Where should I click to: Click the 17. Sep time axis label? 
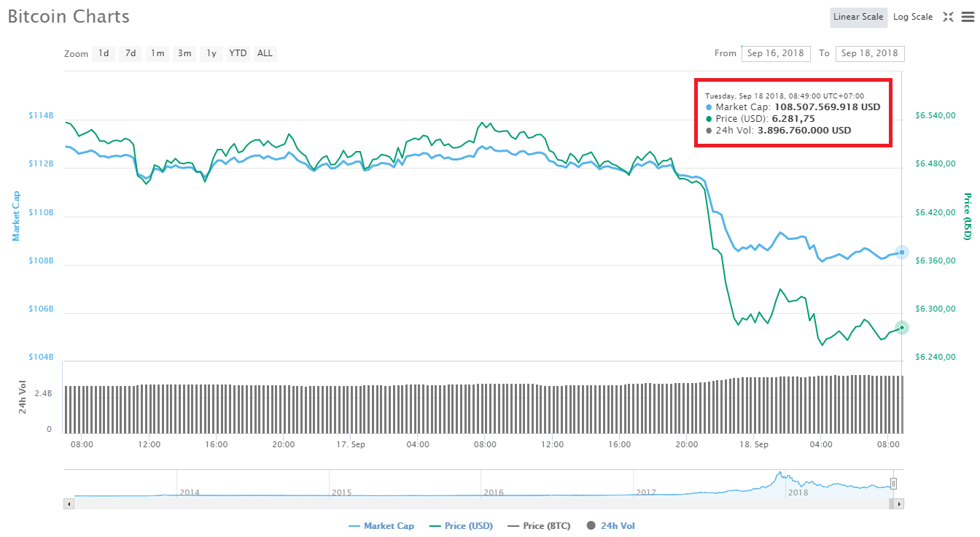pos(351,444)
